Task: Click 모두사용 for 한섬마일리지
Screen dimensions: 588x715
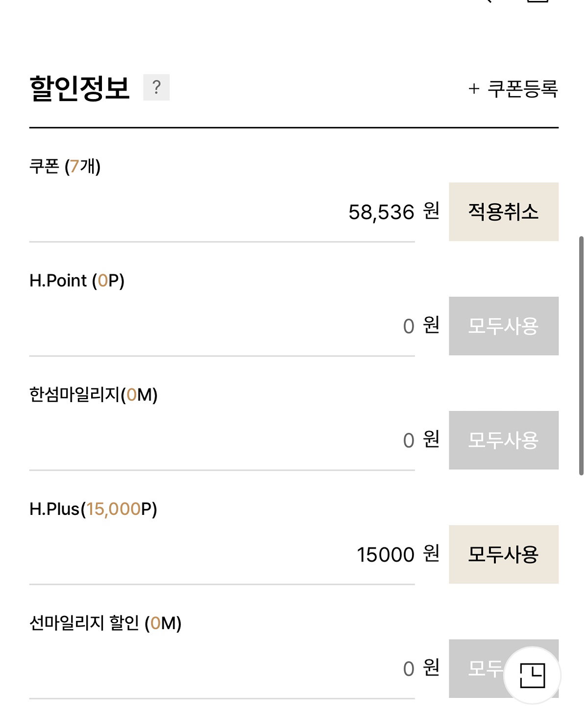Action: pos(504,440)
